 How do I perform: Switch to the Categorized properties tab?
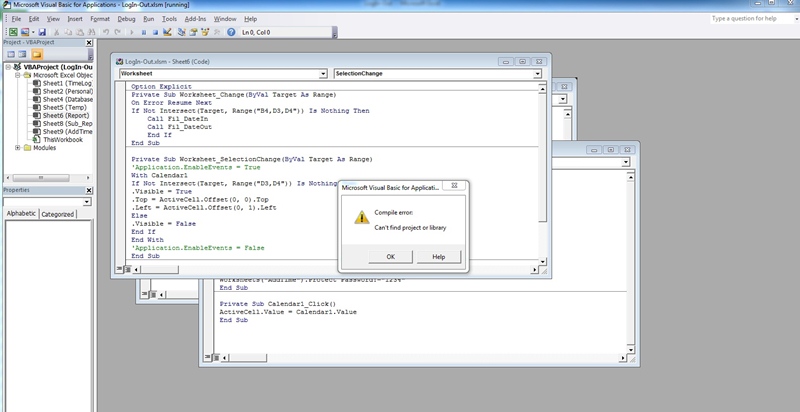tap(57, 214)
